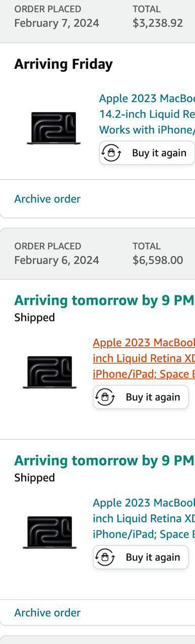
Task: Click Buy it again under the orange-underlined MacBook link
Action: pos(141,397)
